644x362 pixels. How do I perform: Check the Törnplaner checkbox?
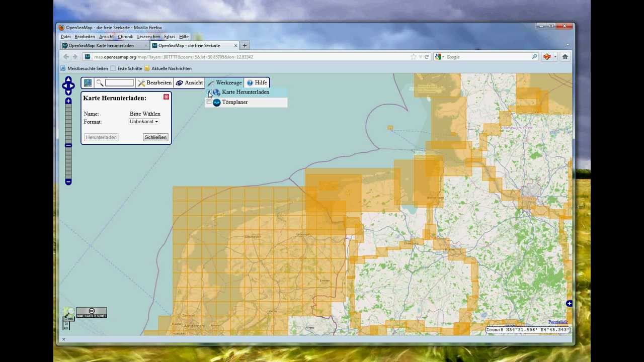coord(209,102)
